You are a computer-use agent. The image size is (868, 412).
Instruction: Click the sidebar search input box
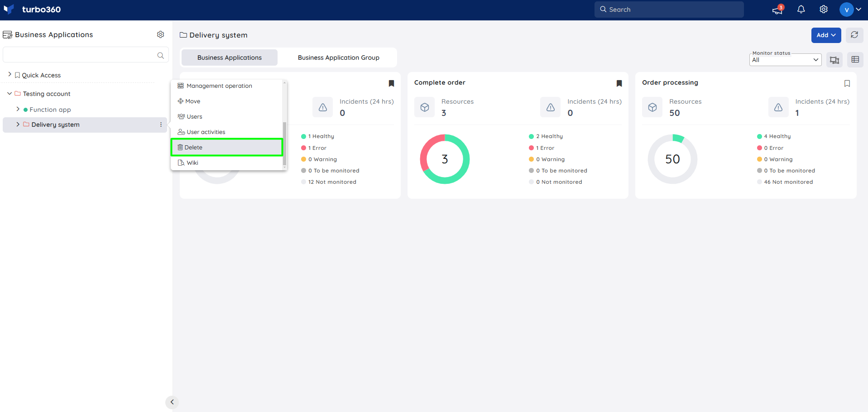point(86,55)
